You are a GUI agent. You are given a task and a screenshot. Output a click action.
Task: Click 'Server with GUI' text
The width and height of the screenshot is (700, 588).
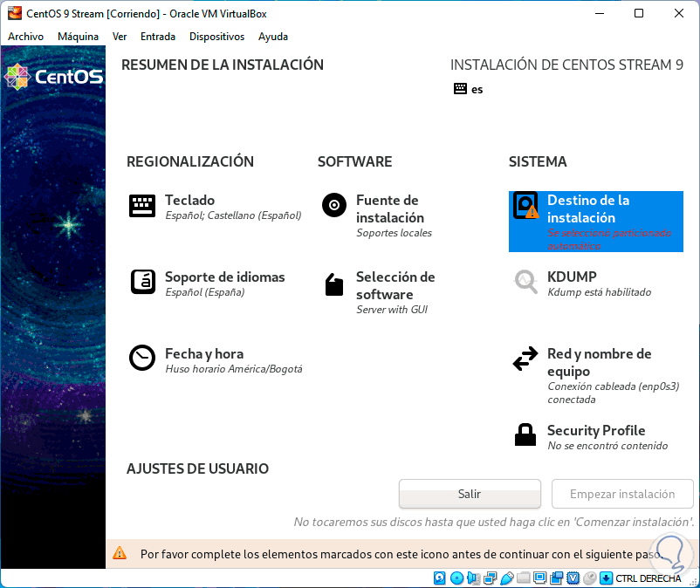point(392,310)
